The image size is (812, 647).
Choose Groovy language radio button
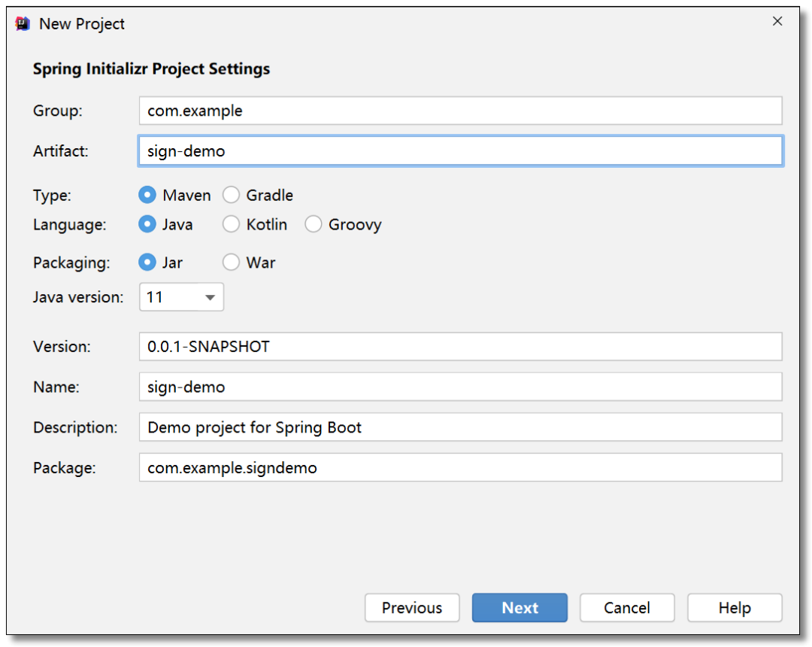pyautogui.click(x=314, y=224)
